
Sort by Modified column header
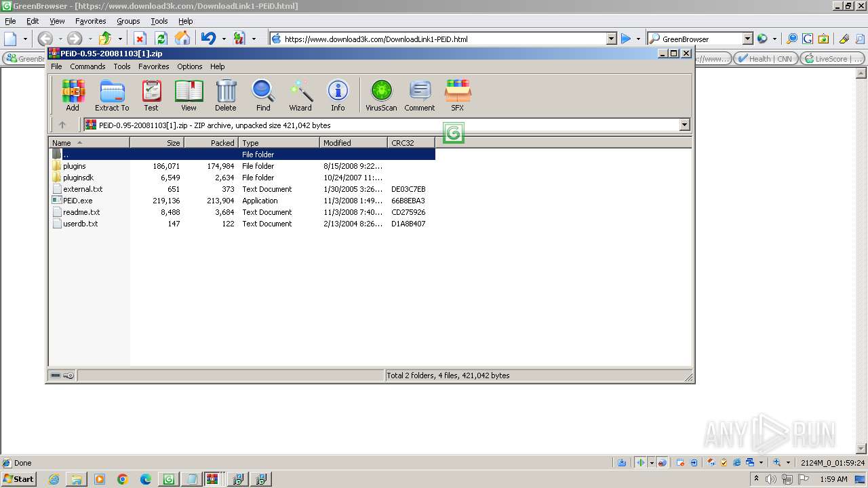[x=353, y=142]
